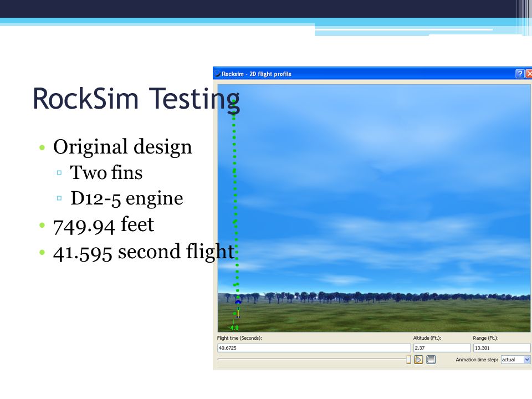The image size is (532, 399).
Task: Click the "Two fins" sub-bullet
Action: click(x=106, y=172)
